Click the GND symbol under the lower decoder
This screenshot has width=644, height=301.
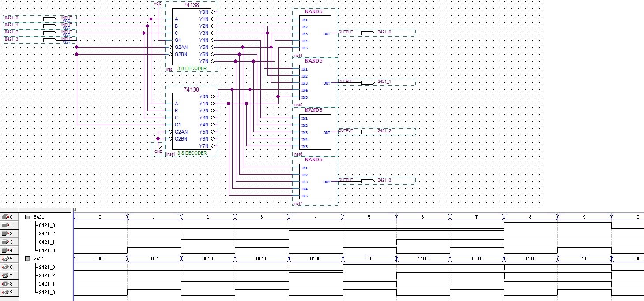158,148
